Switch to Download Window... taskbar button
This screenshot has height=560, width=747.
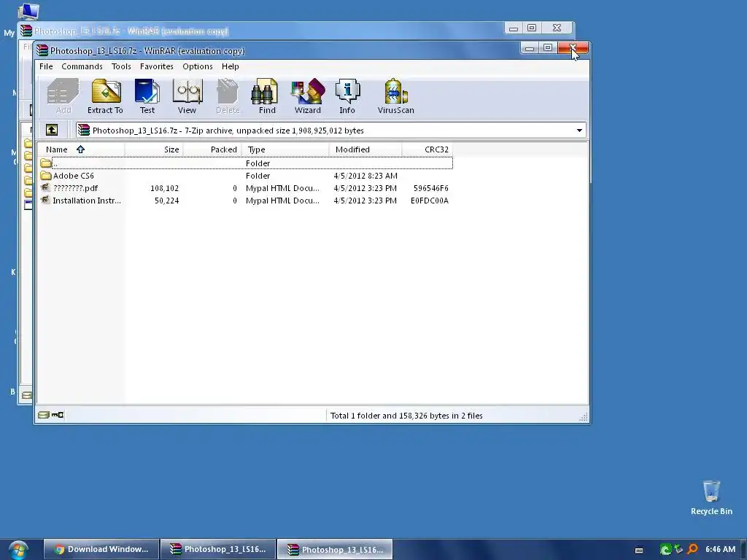[x=101, y=550]
